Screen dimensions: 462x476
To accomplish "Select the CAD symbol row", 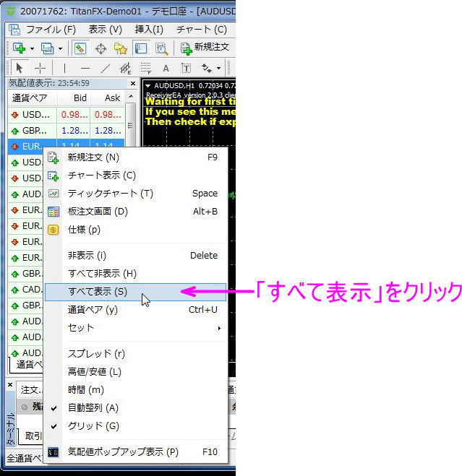I will [x=26, y=290].
